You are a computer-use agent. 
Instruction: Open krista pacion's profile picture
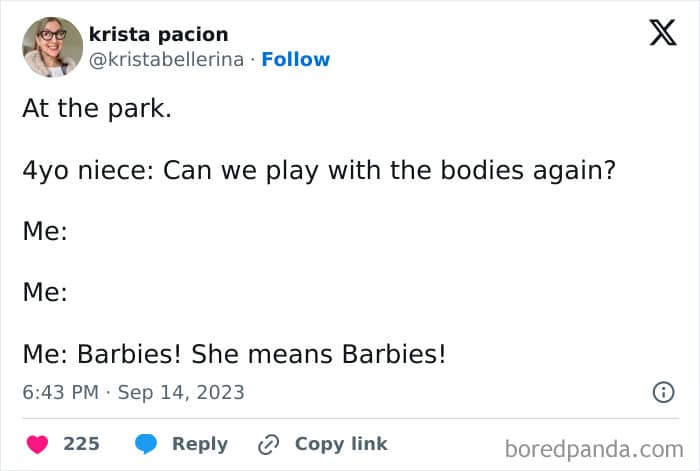tap(52, 47)
